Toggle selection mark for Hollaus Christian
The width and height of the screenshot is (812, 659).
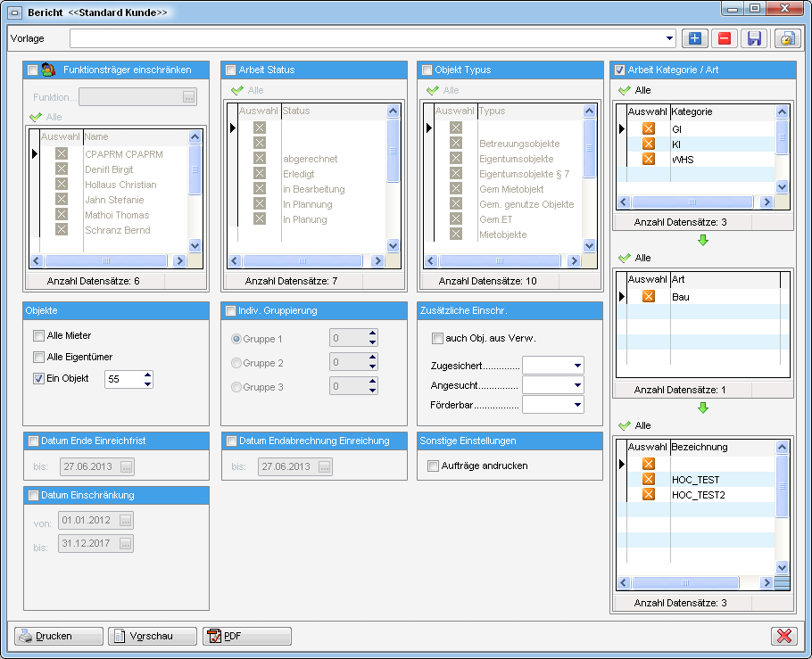(62, 184)
